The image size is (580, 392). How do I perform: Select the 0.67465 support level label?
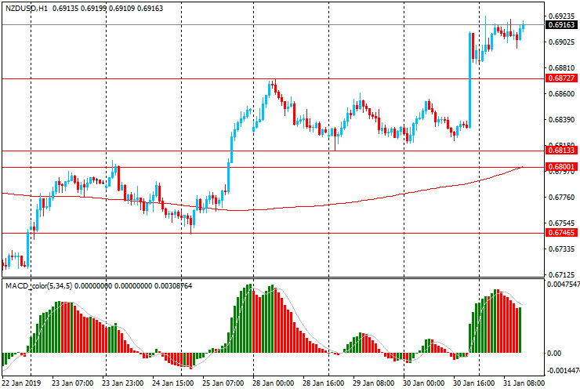tap(561, 233)
